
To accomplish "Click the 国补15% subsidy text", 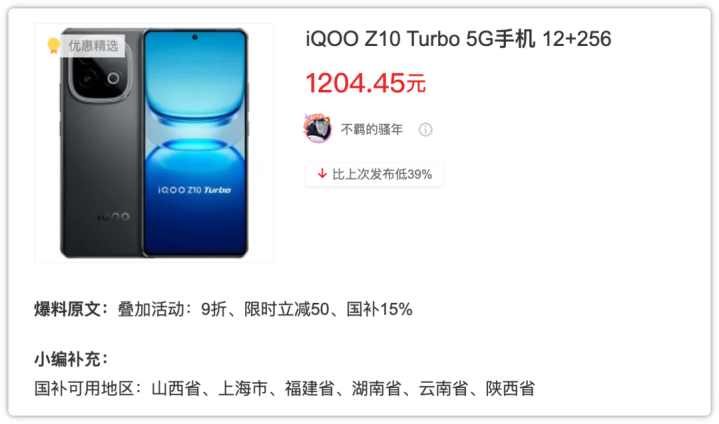I will [380, 309].
